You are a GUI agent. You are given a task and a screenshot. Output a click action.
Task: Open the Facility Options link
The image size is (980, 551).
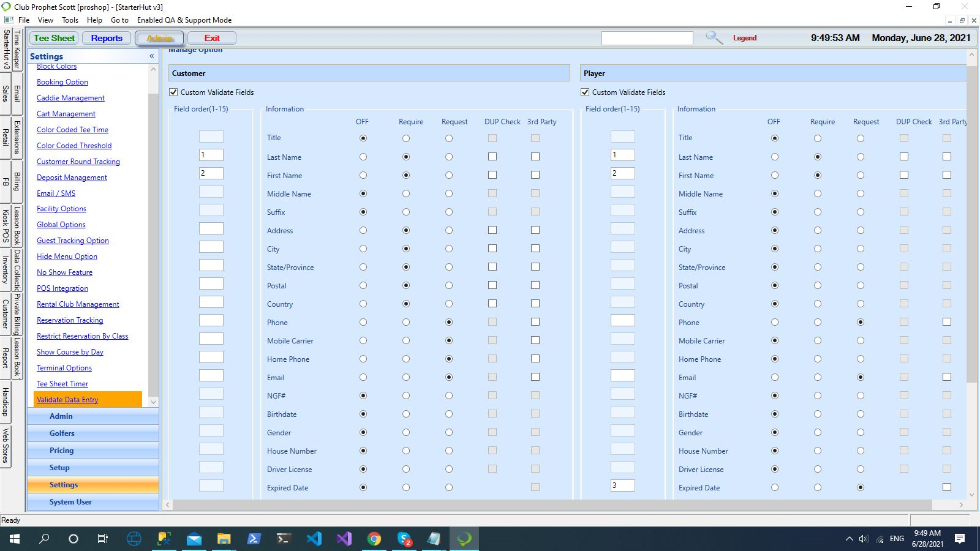pyautogui.click(x=61, y=209)
